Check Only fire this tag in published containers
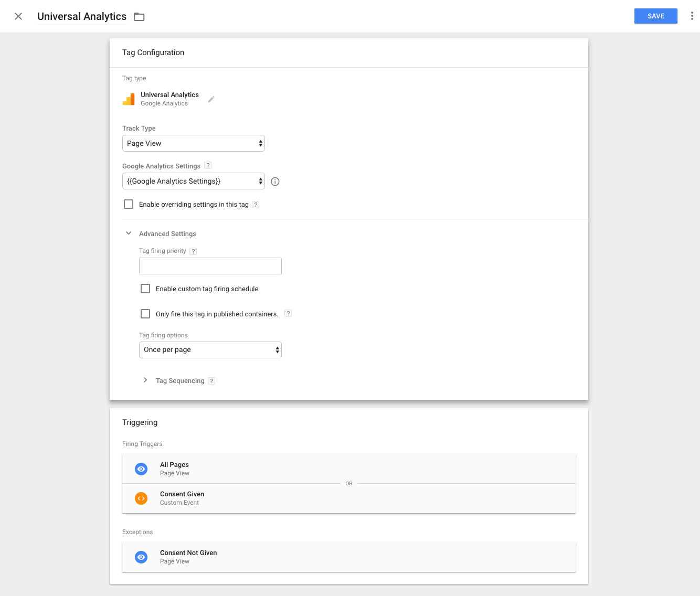This screenshot has width=700, height=596. [145, 314]
